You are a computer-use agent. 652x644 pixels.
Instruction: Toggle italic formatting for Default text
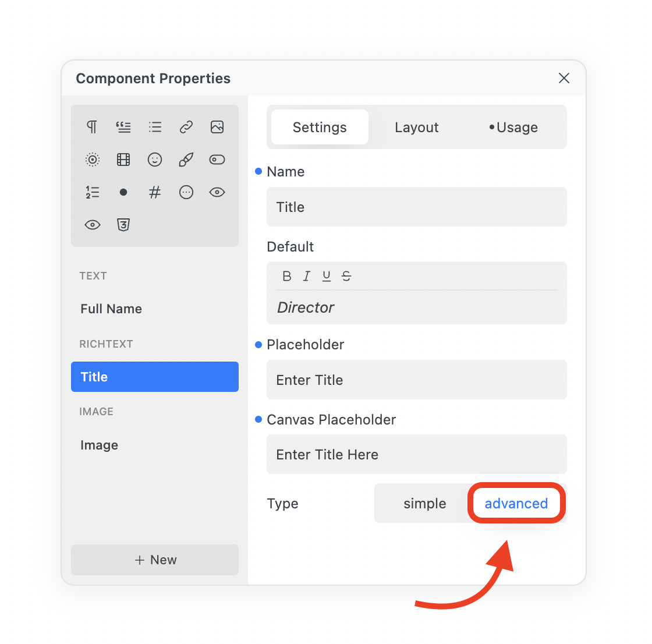(x=307, y=276)
